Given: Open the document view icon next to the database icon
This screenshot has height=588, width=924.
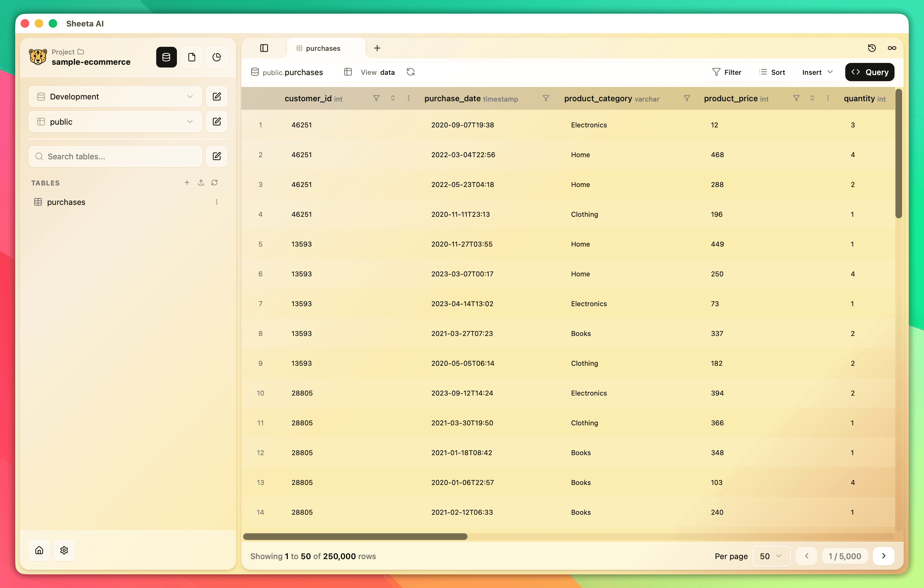Looking at the screenshot, I should point(191,57).
